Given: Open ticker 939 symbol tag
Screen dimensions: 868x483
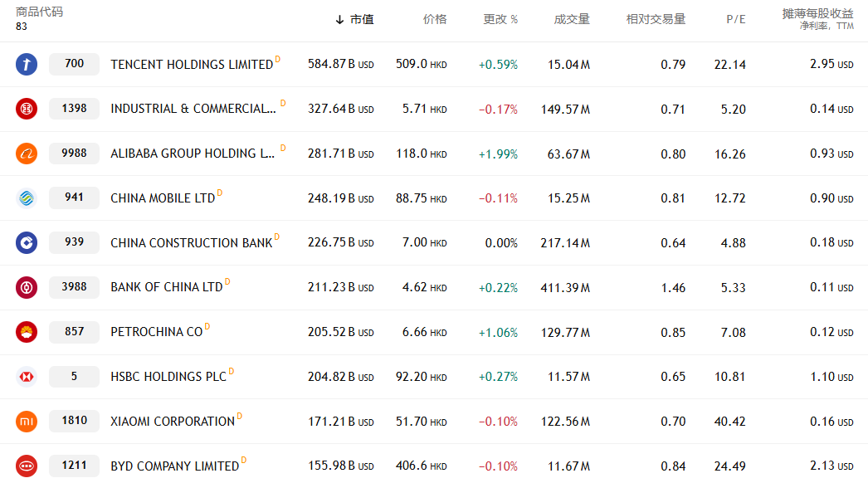Looking at the screenshot, I should (74, 242).
